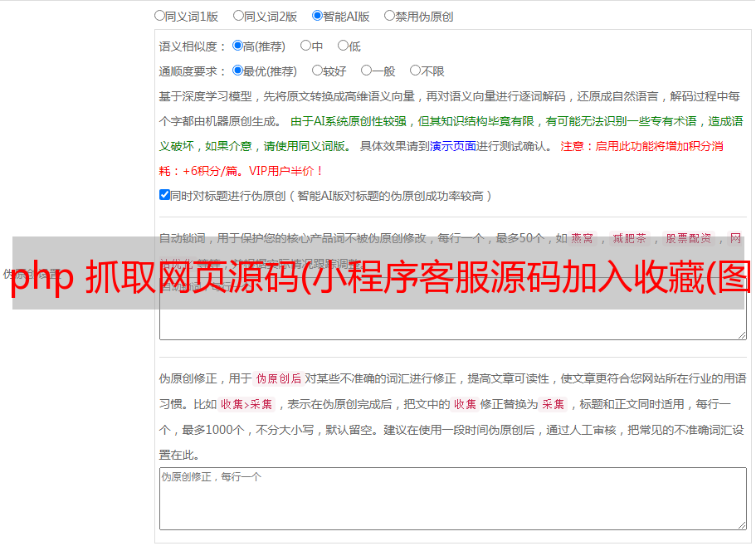
Task: Set 通顺度要求 to 较好
Action: [x=317, y=71]
